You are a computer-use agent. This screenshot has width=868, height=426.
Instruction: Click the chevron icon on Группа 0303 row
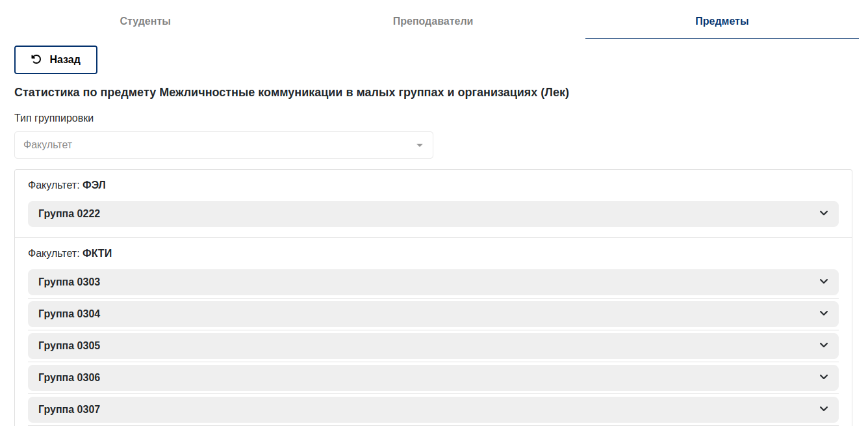click(x=824, y=282)
